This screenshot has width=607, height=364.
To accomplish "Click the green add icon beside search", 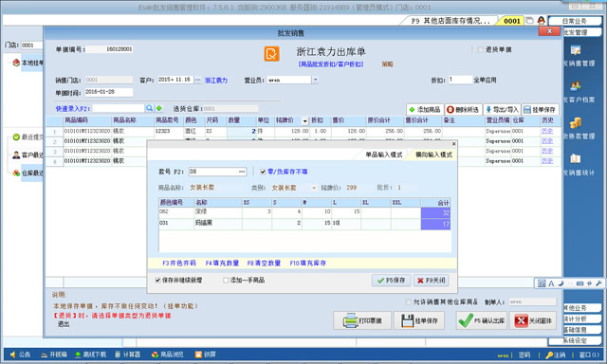I will [x=158, y=108].
